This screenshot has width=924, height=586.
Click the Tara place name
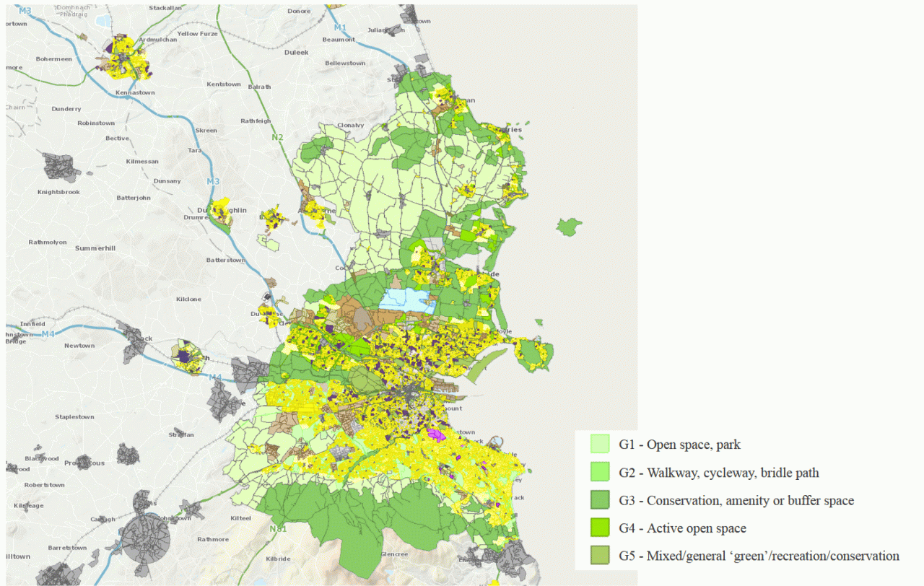pyautogui.click(x=195, y=151)
